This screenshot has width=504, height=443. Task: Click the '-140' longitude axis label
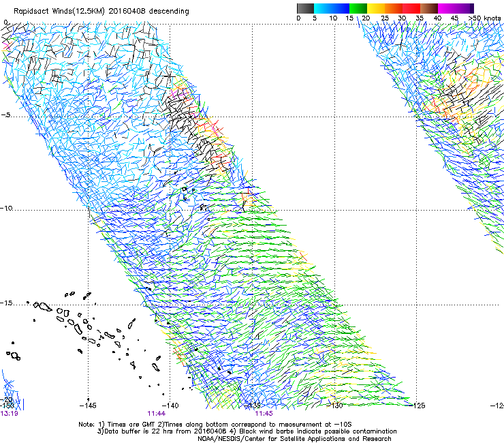pyautogui.click(x=170, y=406)
